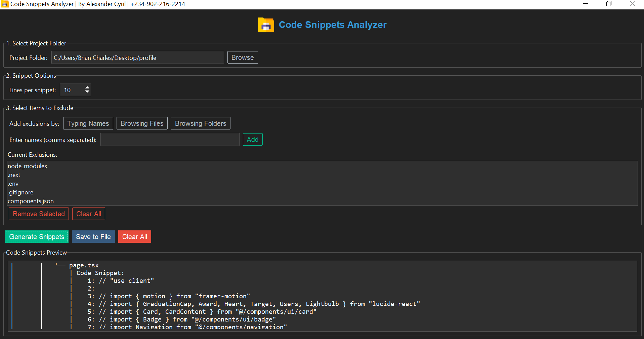Click the Save to File button
The width and height of the screenshot is (644, 339).
[93, 237]
